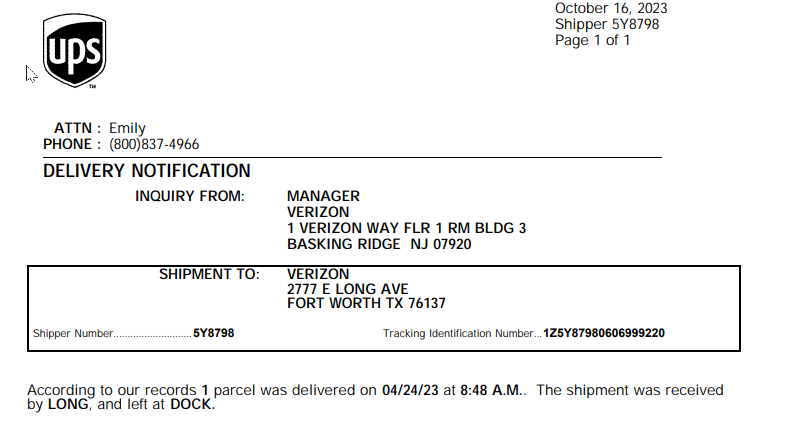The width and height of the screenshot is (801, 424).
Task: Click FORT WORTH TX 76137 text
Action: [366, 303]
